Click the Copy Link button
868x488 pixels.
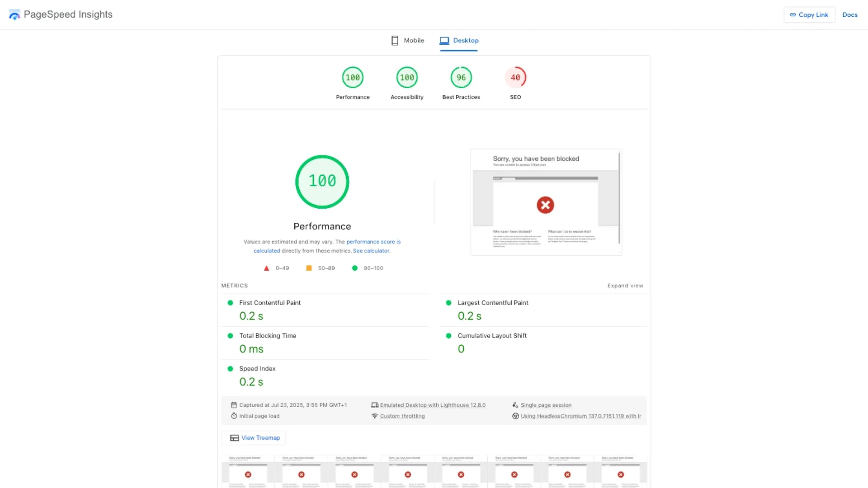tap(809, 15)
